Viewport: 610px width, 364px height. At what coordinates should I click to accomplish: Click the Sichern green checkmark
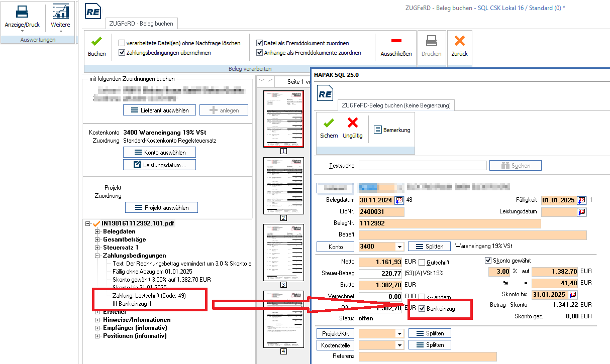(329, 124)
